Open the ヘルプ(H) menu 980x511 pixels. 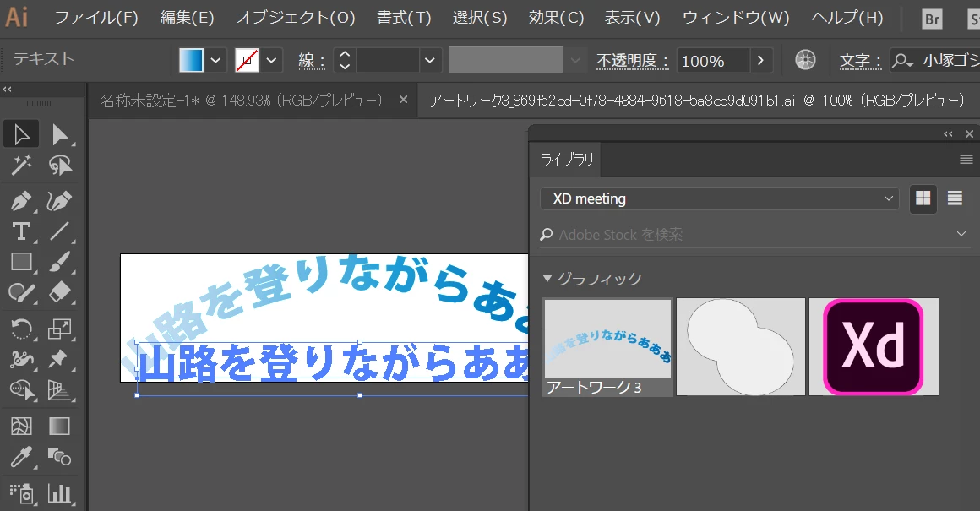[x=847, y=18]
